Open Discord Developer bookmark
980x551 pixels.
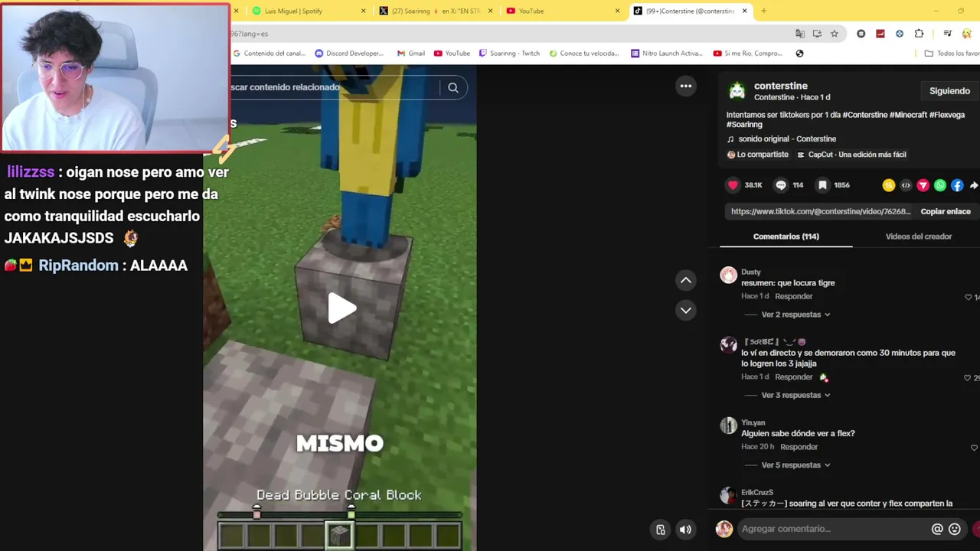(349, 54)
